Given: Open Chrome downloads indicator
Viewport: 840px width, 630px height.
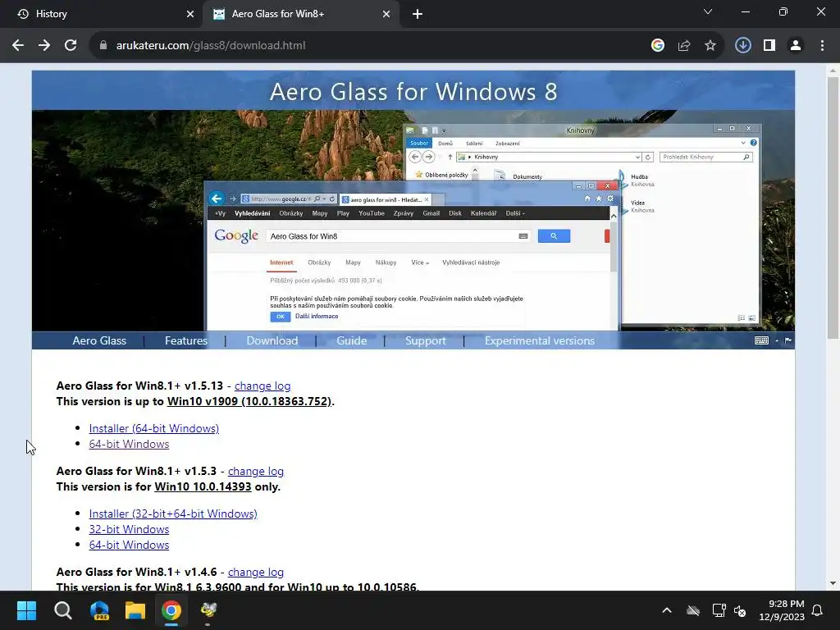Looking at the screenshot, I should click(743, 46).
